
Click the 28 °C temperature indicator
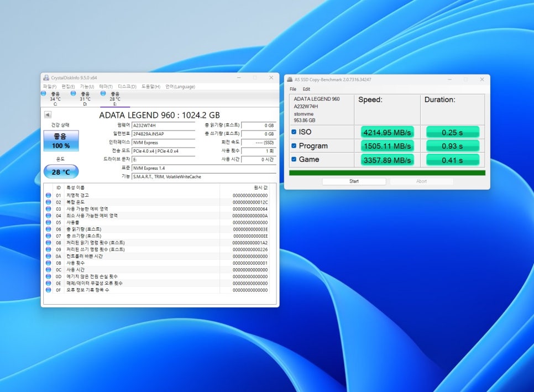click(61, 172)
